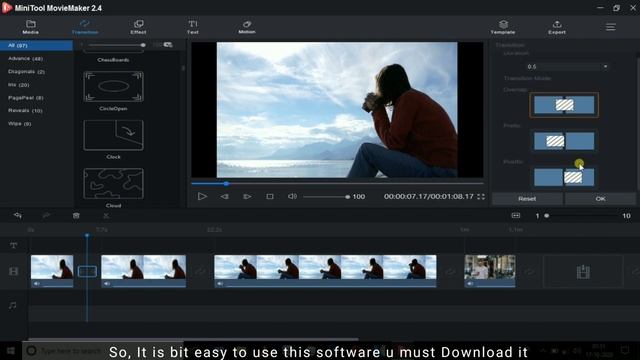Select the Iris transition category
The image size is (640, 360).
coord(18,84)
